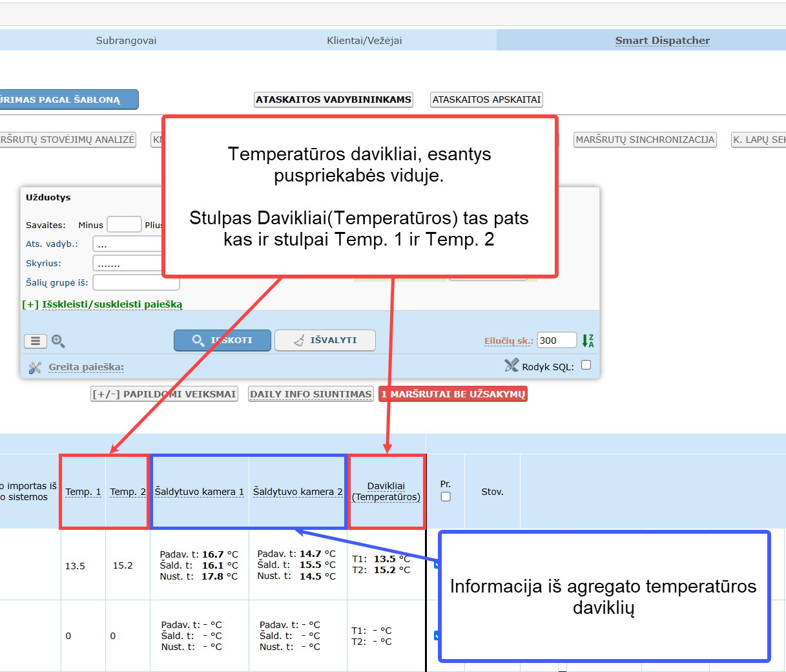Image resolution: width=786 pixels, height=672 pixels.
Task: Click the Šaldytuvo kamera 1 column header
Action: pos(200,492)
